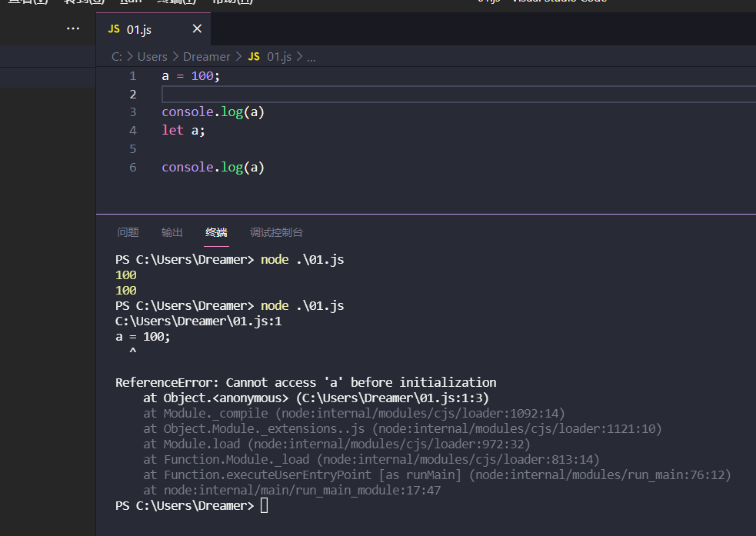Click the 01.js breadcrumb file name

279,57
